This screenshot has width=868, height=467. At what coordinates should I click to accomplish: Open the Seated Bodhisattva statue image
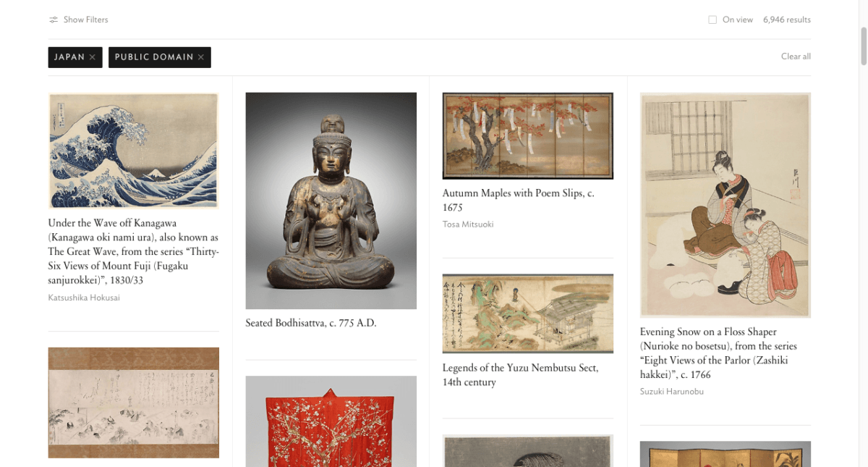pos(331,201)
